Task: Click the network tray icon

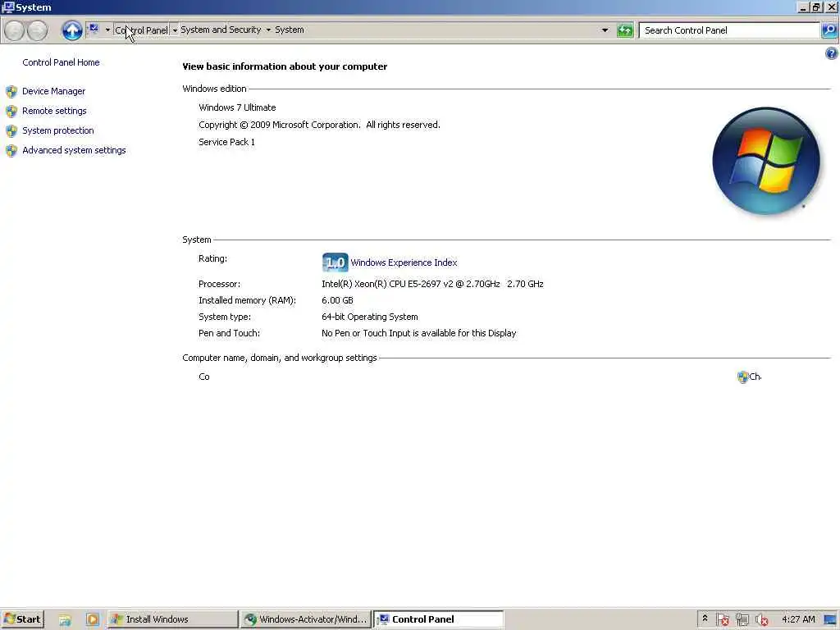Action: coord(742,620)
